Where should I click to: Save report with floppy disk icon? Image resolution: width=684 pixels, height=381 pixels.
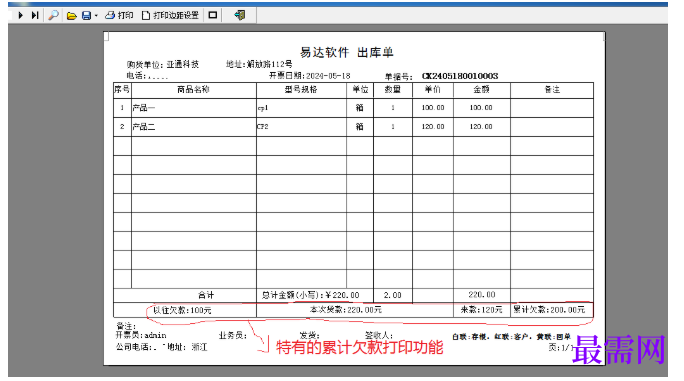[x=86, y=16]
